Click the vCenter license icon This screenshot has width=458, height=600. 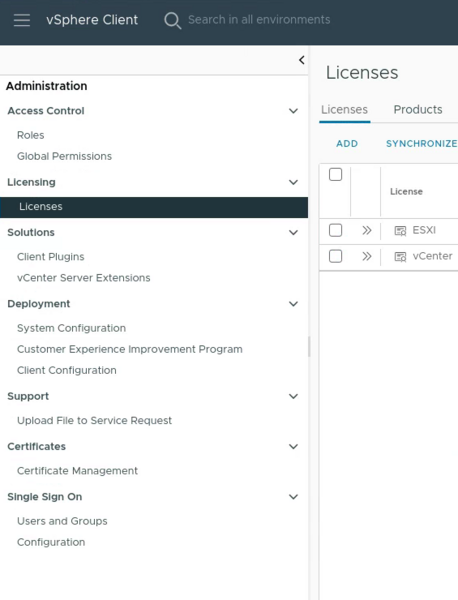tap(400, 257)
